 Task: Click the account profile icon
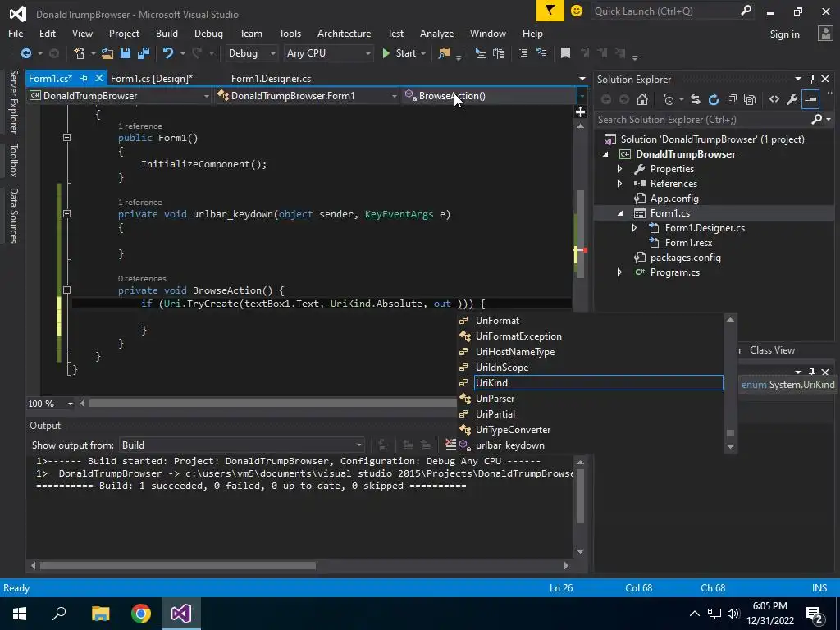point(825,34)
